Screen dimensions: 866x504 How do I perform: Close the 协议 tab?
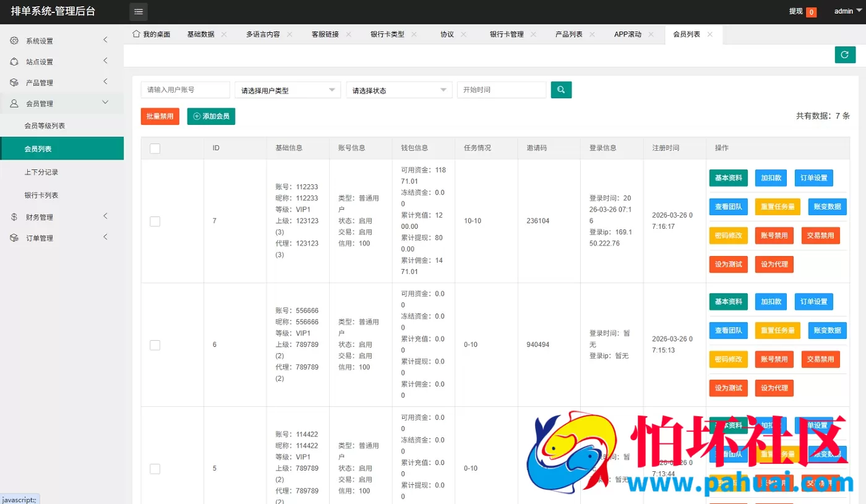(x=464, y=35)
